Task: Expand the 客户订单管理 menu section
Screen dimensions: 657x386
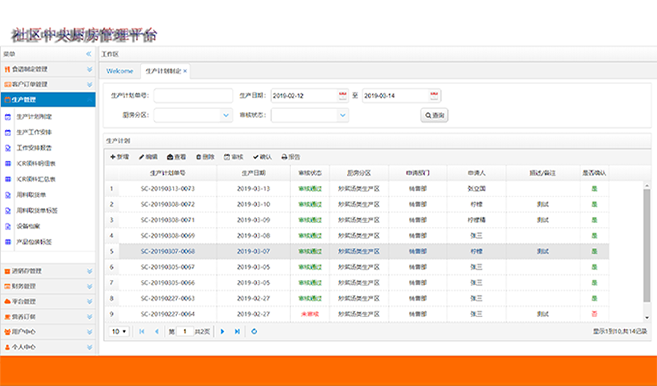Action: [48, 84]
